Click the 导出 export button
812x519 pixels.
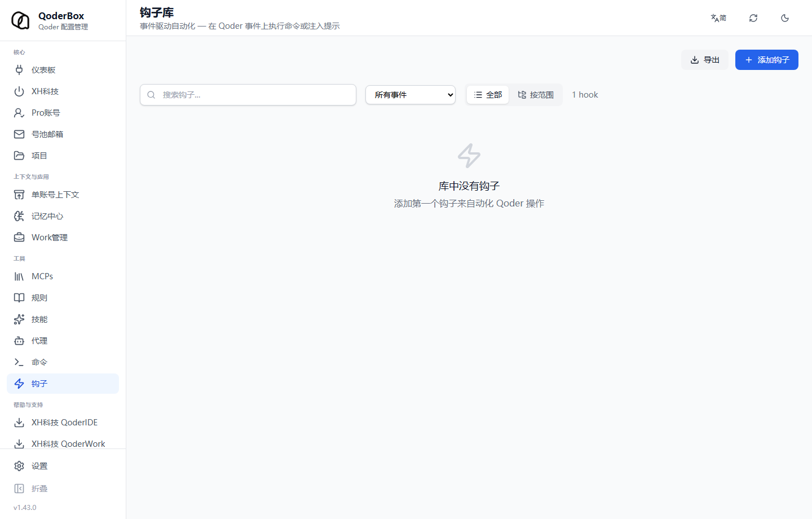(705, 60)
